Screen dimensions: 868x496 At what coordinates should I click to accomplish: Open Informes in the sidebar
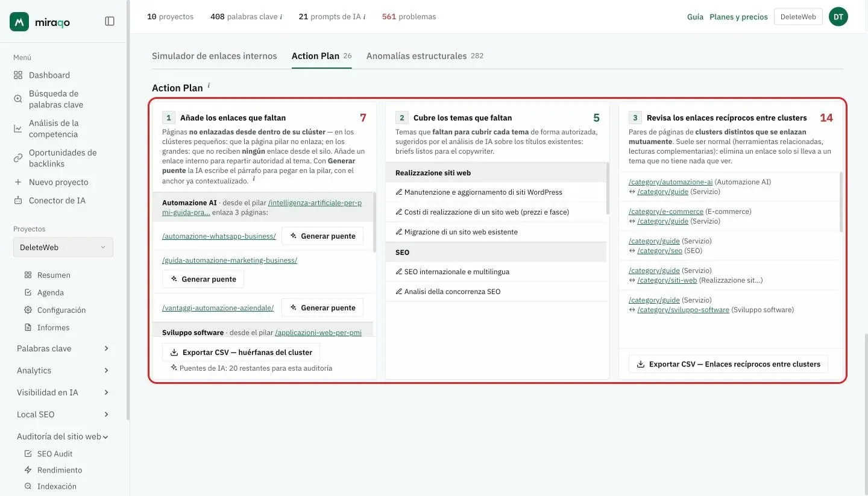coord(53,327)
